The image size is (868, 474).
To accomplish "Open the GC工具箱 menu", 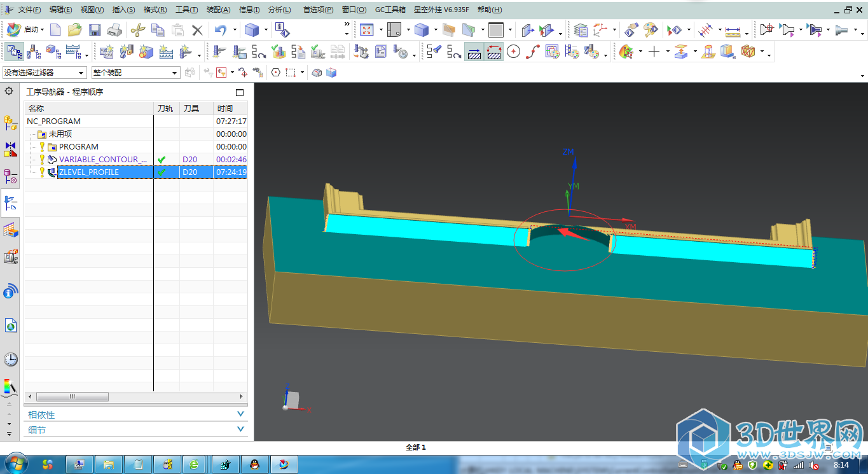I will pos(390,10).
